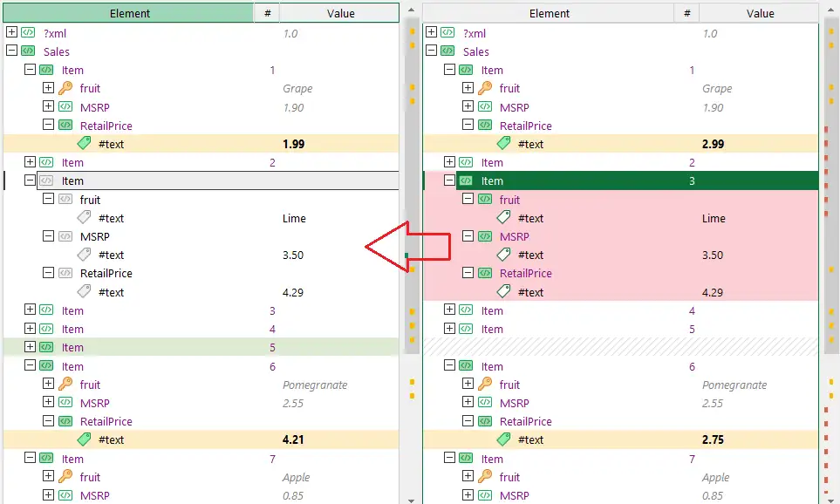This screenshot has height=504, width=840.
Task: Click element icon of highlighted Item 3, right pane
Action: [x=466, y=180]
